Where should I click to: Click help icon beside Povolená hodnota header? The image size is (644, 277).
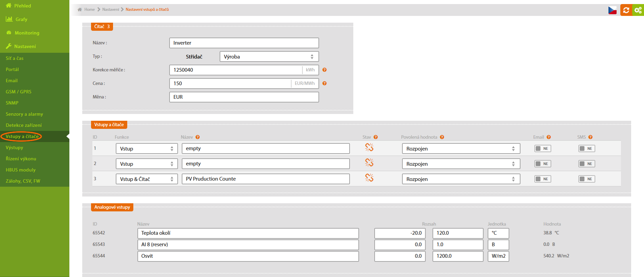[x=442, y=137]
